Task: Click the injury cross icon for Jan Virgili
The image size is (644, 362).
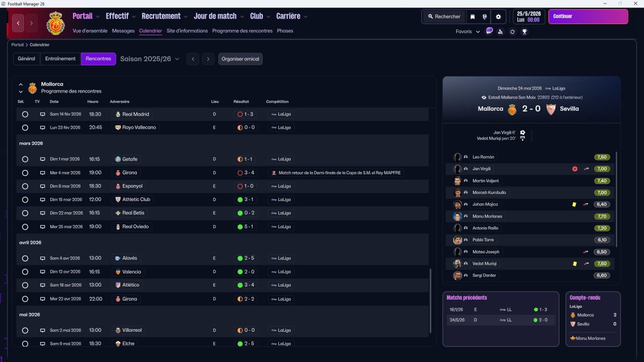Action: coord(575,169)
